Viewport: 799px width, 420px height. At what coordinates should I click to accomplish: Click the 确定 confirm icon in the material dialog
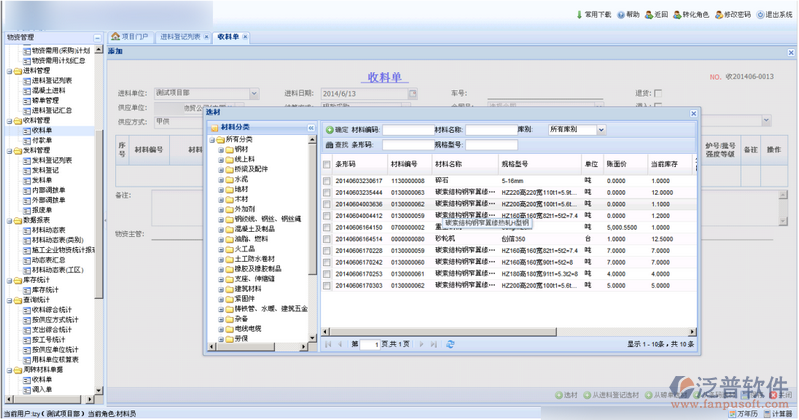click(x=331, y=130)
